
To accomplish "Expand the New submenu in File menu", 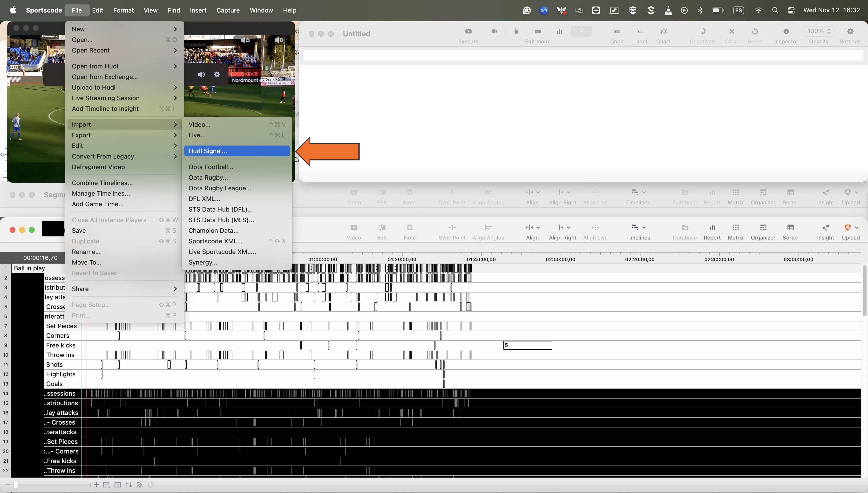I will coord(124,29).
